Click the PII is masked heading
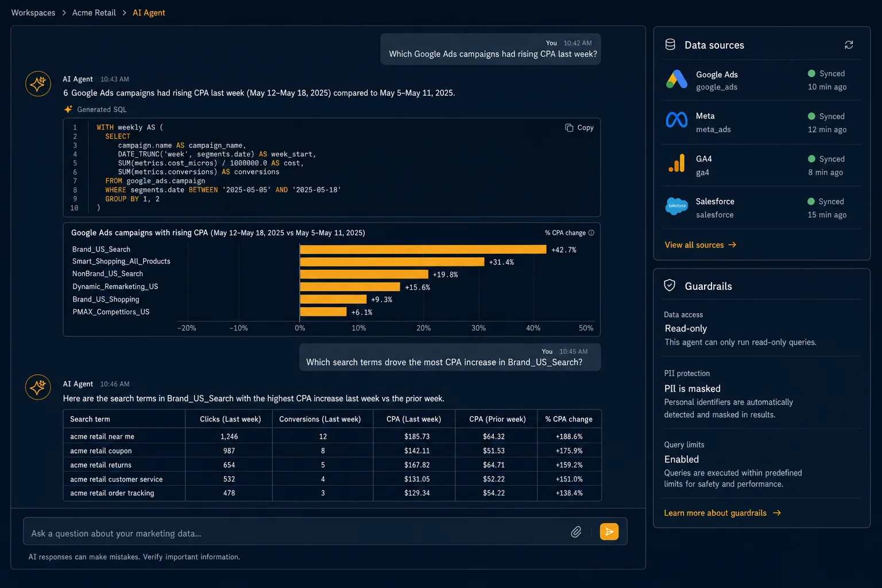 [x=692, y=389]
